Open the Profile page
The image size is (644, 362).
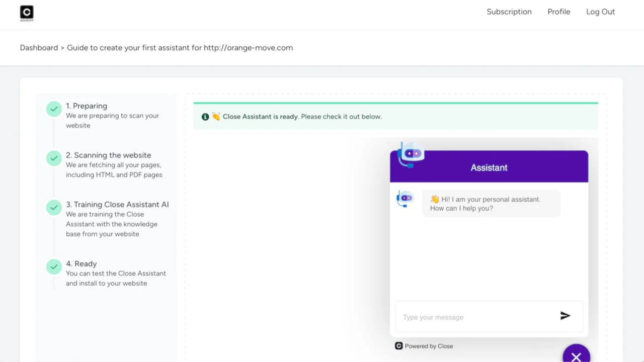pos(559,12)
